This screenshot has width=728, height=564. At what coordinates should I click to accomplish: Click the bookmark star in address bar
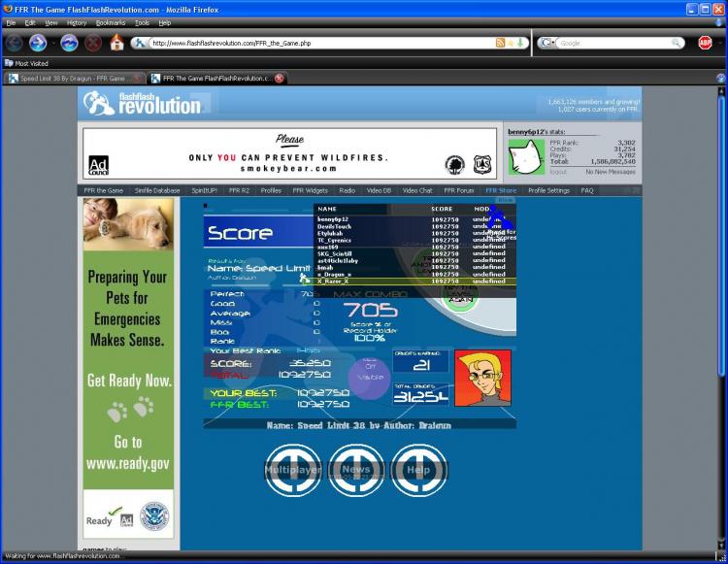pos(511,43)
